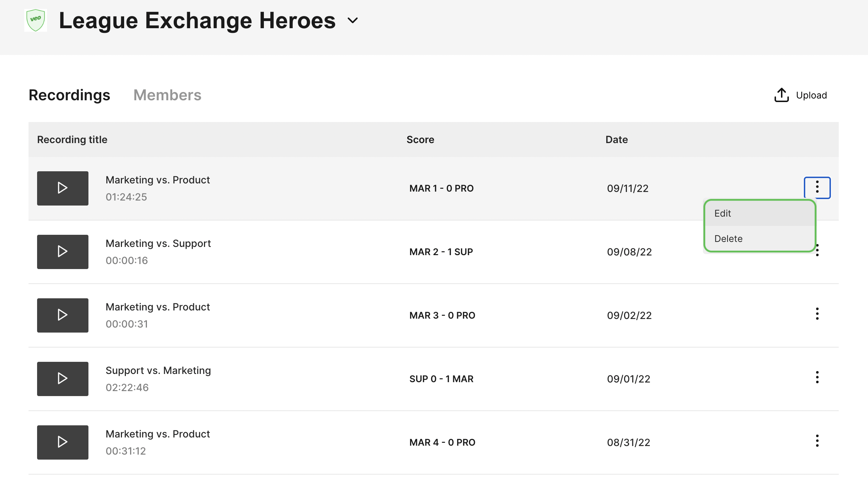Choose Delete from the context menu
Viewport: 868px width, 481px height.
click(x=760, y=238)
